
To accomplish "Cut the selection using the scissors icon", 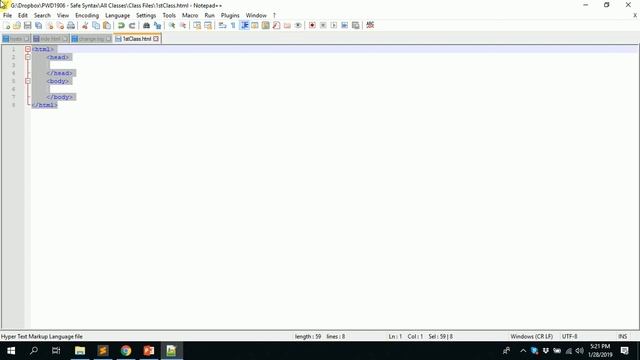I will click(x=85, y=25).
